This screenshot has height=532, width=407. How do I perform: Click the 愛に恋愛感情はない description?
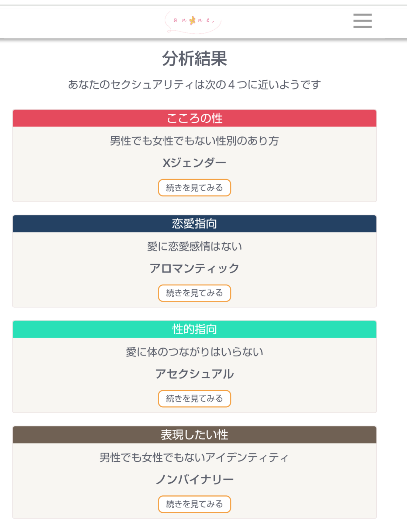194,246
